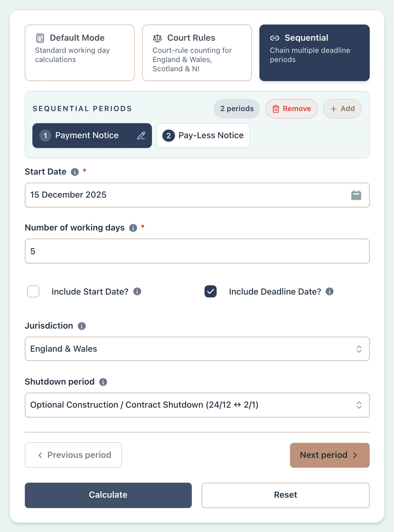
Task: Click the info icon next to Jurisdiction
Action: 82,326
